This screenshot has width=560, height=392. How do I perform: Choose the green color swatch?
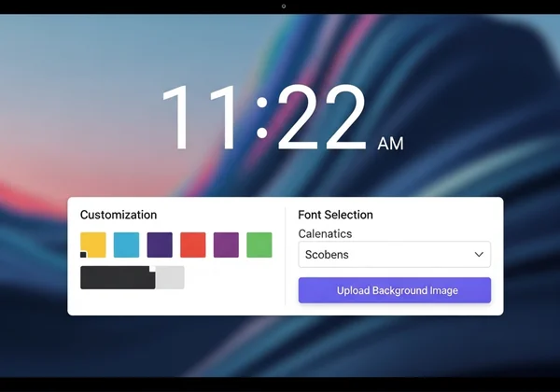pyautogui.click(x=259, y=245)
